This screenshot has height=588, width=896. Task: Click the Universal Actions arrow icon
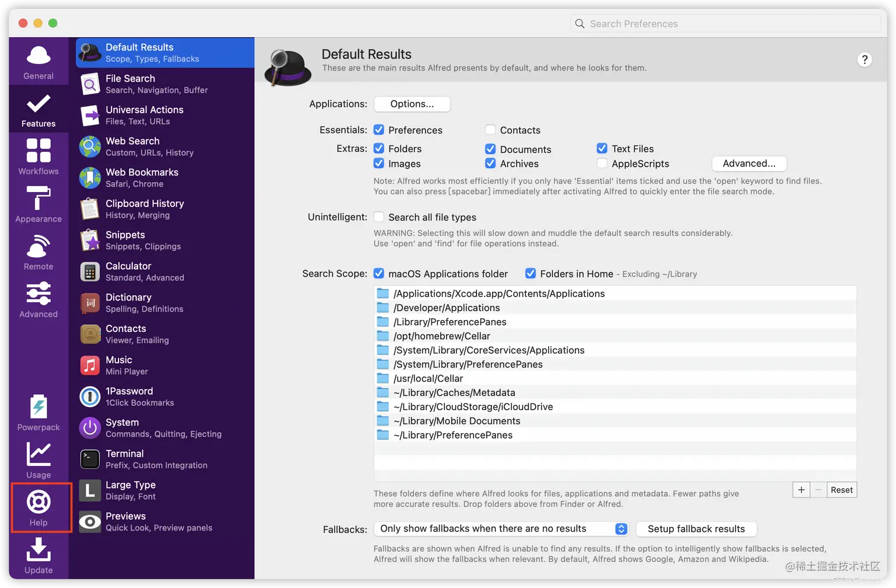(90, 116)
